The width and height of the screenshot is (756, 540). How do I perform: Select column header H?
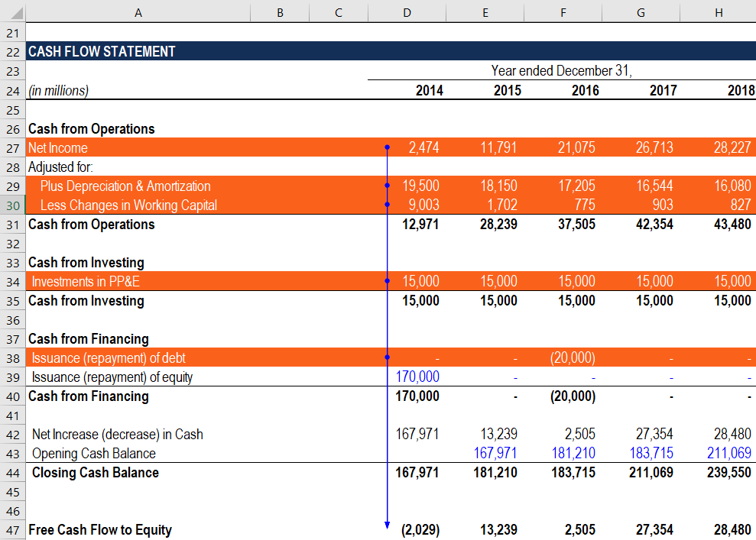coord(718,12)
